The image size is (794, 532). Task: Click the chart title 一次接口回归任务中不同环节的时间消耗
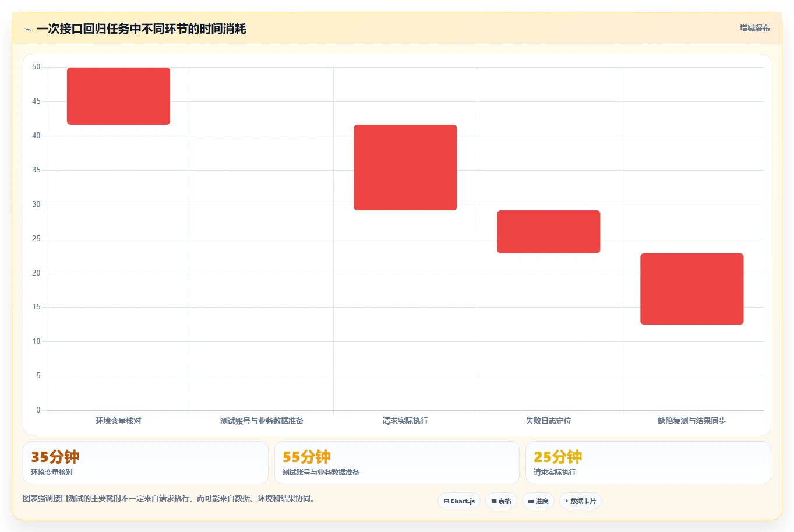[141, 29]
